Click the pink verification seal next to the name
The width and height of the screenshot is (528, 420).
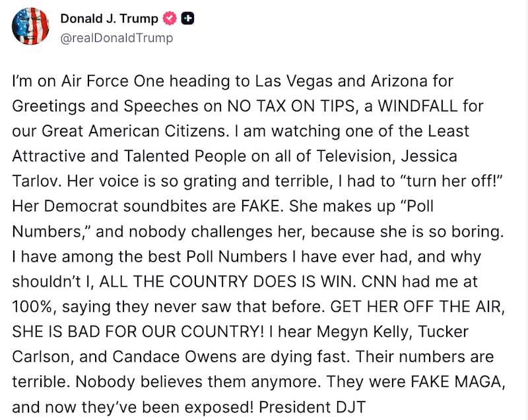pyautogui.click(x=169, y=18)
